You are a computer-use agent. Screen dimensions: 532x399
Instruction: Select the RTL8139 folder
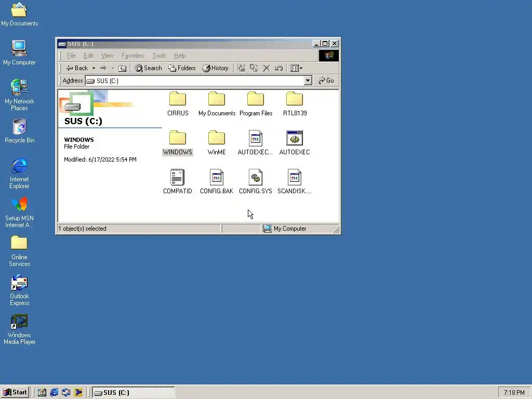295,104
